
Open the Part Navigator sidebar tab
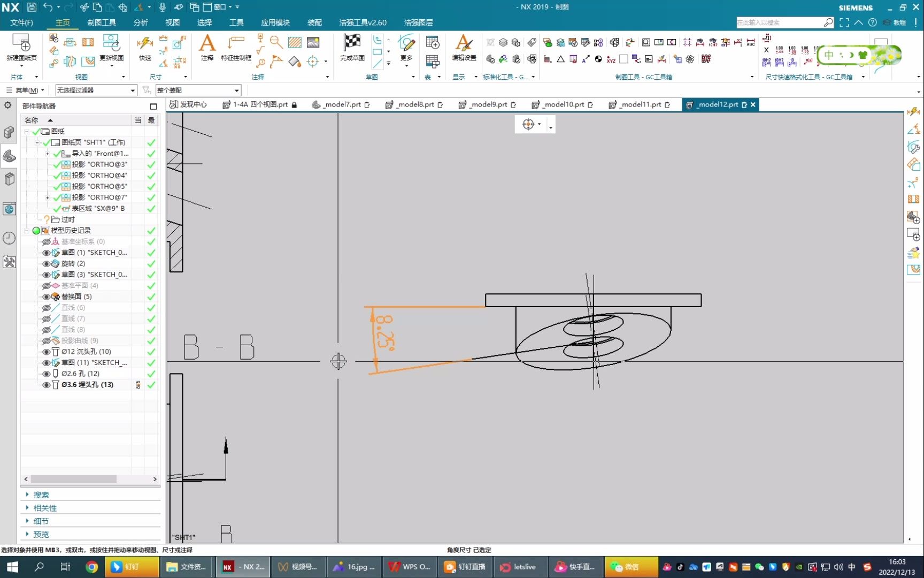coord(9,156)
